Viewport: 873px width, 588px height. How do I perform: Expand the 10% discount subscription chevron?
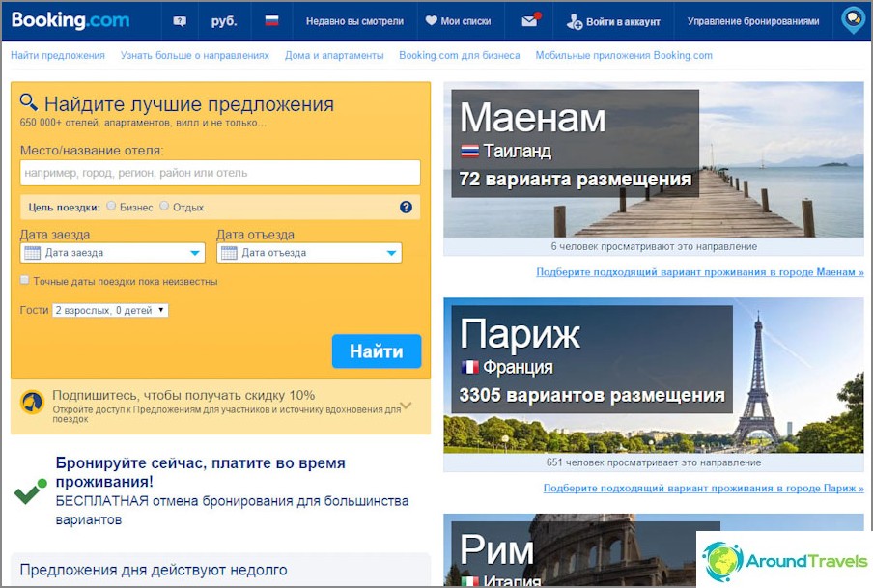406,406
